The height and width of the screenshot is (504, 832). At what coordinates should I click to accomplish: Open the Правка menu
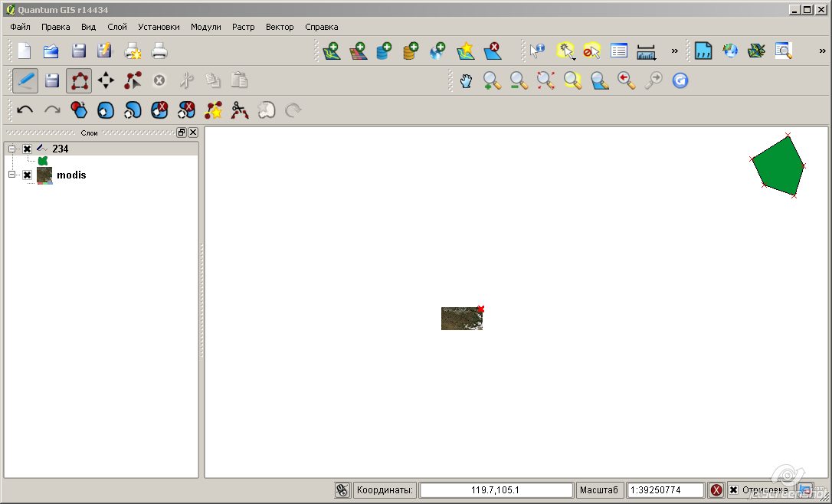56,27
